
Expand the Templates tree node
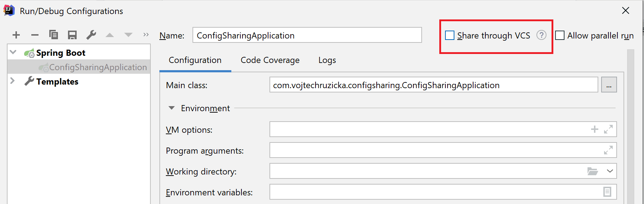(13, 81)
